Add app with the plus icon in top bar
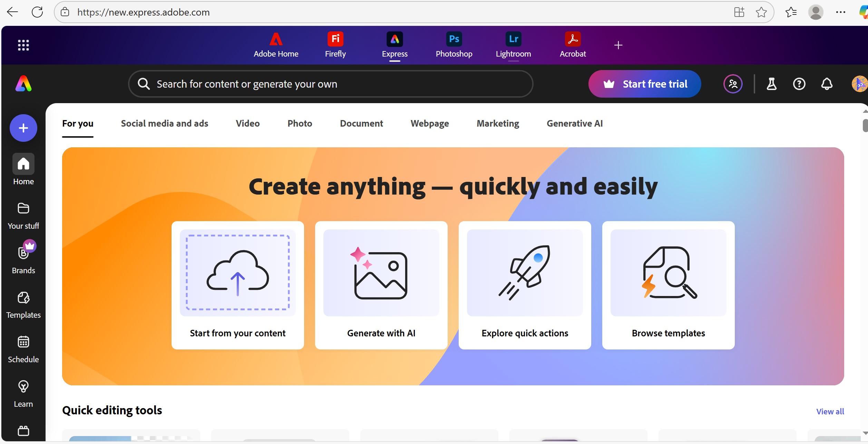 (x=618, y=45)
